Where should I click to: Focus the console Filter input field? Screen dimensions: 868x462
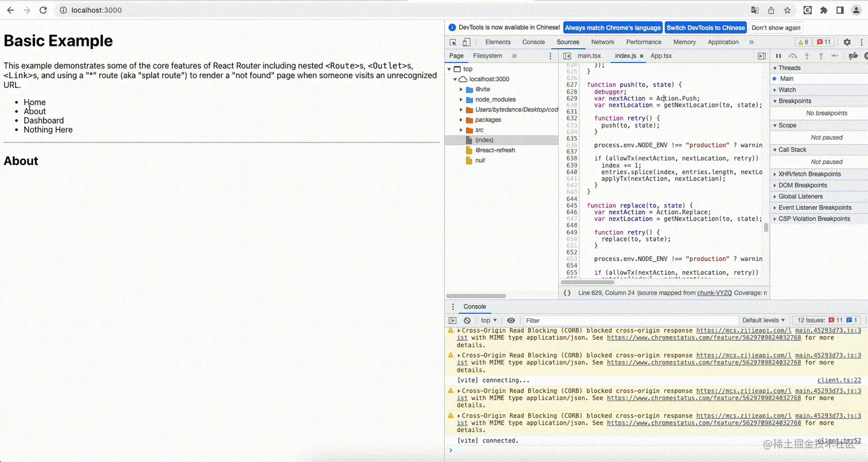click(x=630, y=320)
